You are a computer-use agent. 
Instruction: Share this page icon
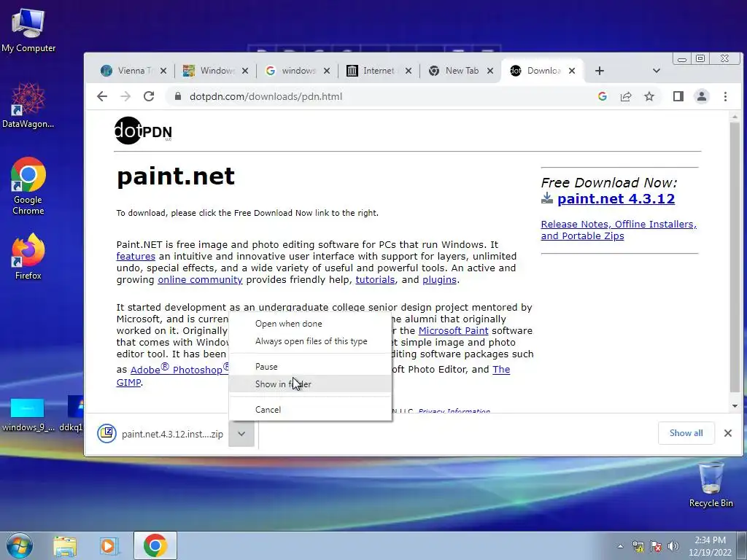625,97
